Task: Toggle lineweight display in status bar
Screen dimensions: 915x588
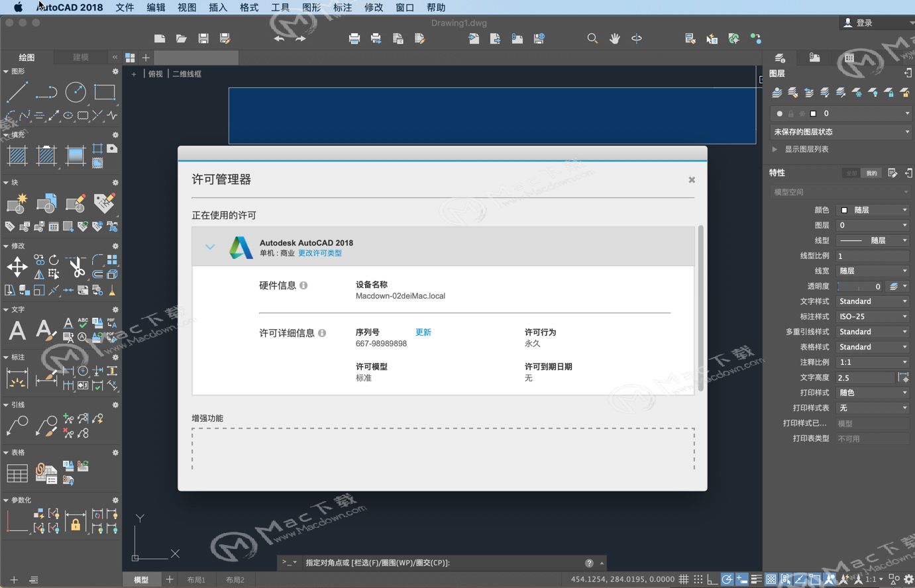Action: tap(756, 579)
